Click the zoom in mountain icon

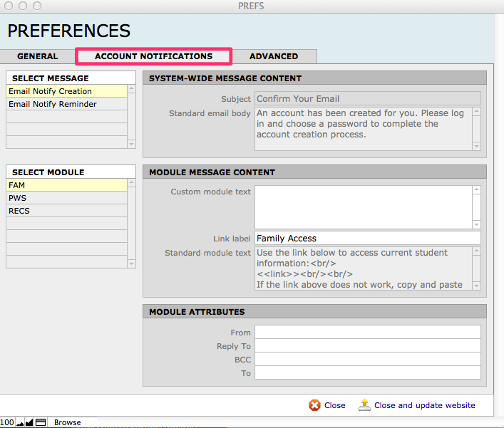click(29, 422)
